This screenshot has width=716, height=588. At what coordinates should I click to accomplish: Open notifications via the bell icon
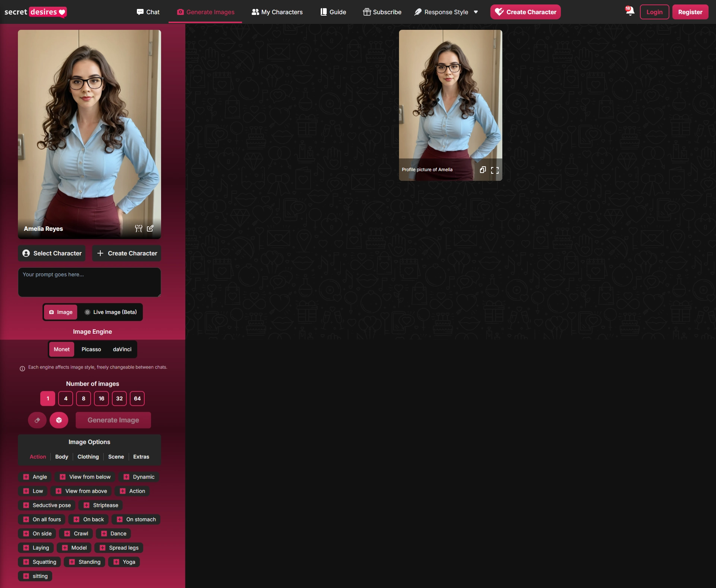coord(629,12)
